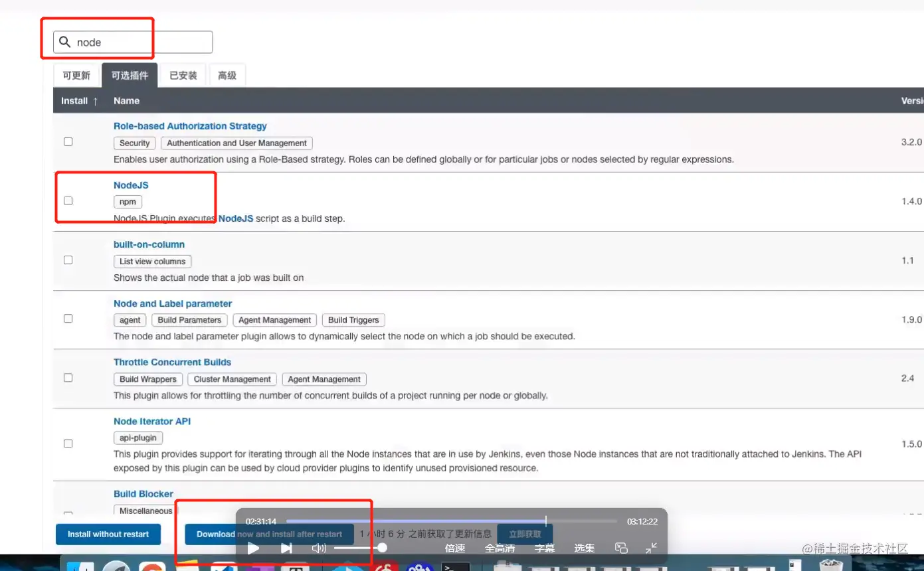Viewport: 924px width, 571px height.
Task: Select the built-on-column plugin checkbox
Action: (x=68, y=260)
